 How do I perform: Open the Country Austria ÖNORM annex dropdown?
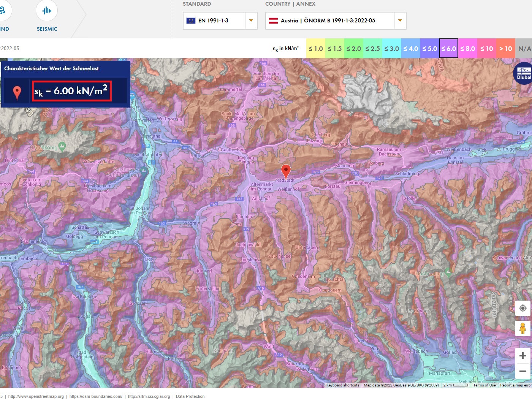336,21
